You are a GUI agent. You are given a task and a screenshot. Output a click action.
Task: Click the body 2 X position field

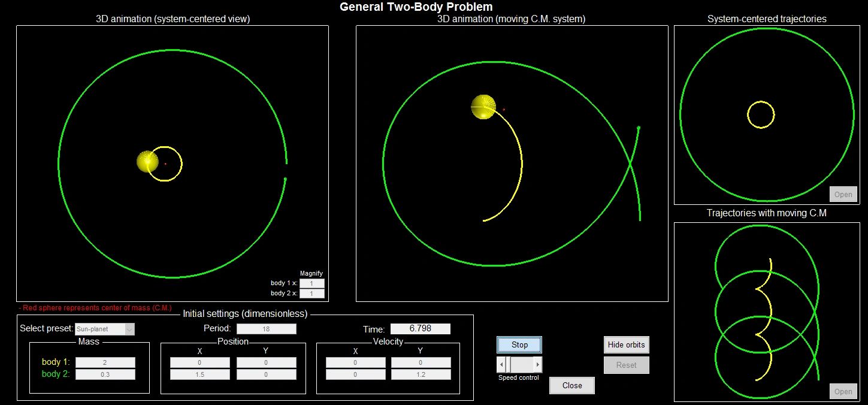coord(200,374)
